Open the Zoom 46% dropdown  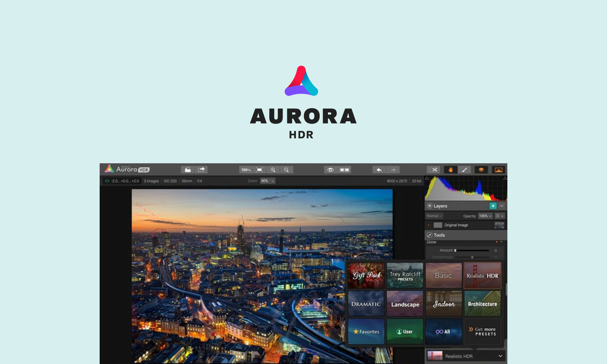[x=267, y=181]
